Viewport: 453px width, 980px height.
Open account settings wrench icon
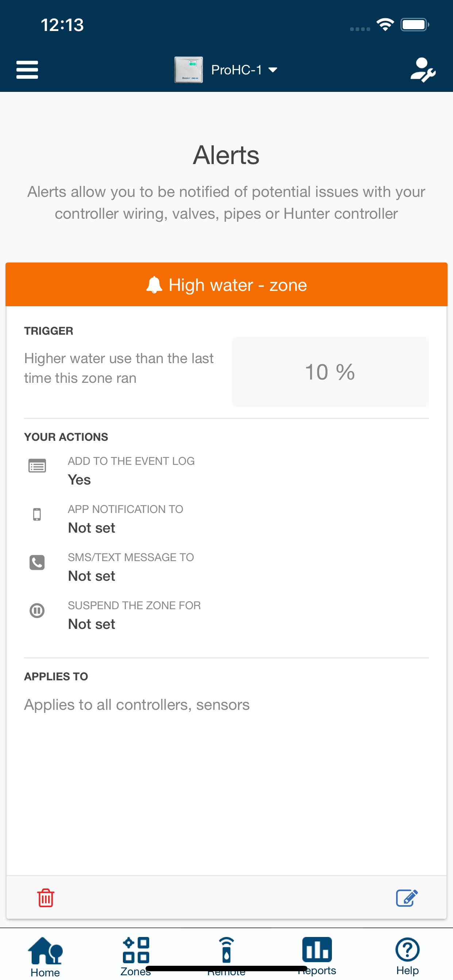[x=423, y=70]
